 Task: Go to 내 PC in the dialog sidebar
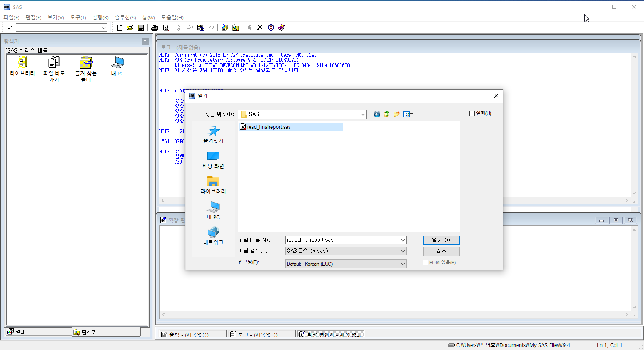coord(213,211)
